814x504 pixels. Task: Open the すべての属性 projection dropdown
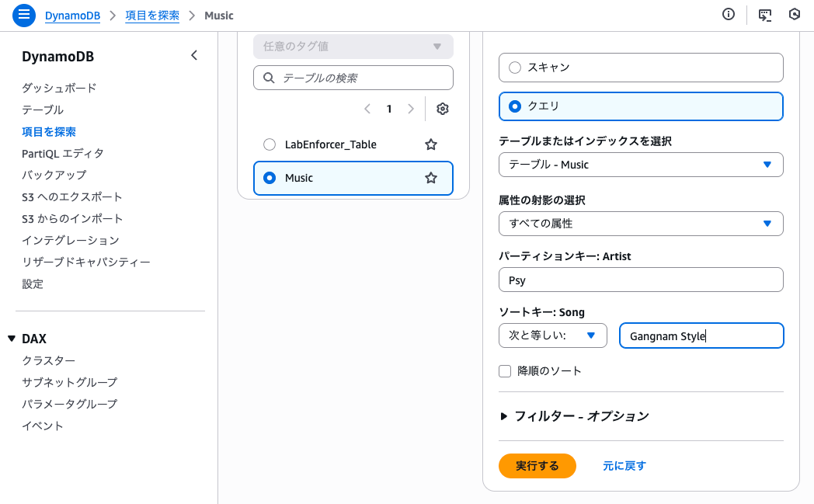click(x=640, y=223)
